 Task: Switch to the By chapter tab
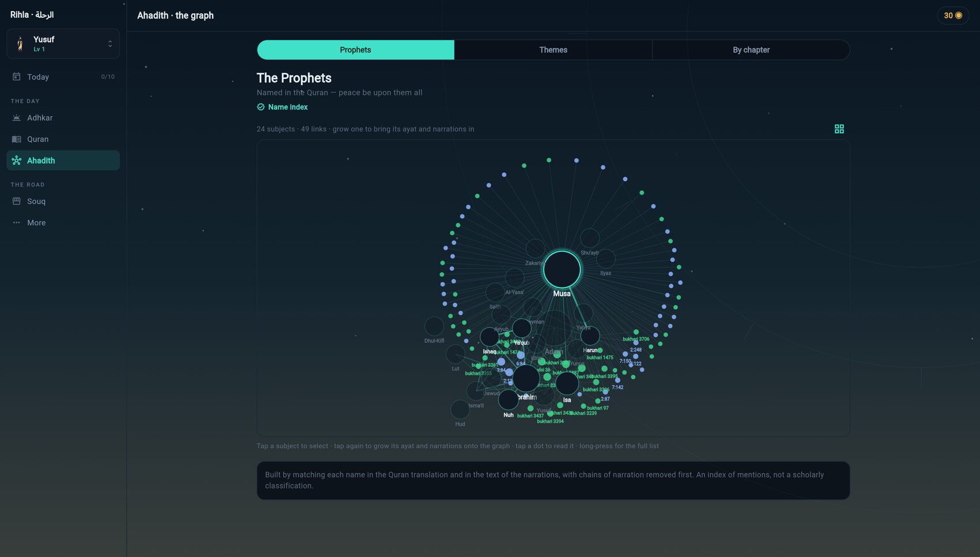pos(751,50)
